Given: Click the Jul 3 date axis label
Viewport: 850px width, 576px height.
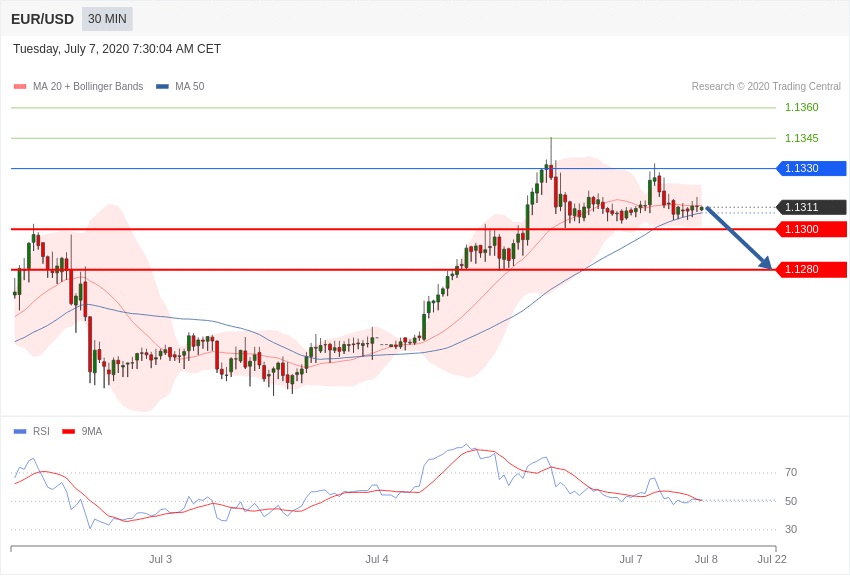Looking at the screenshot, I should (160, 559).
